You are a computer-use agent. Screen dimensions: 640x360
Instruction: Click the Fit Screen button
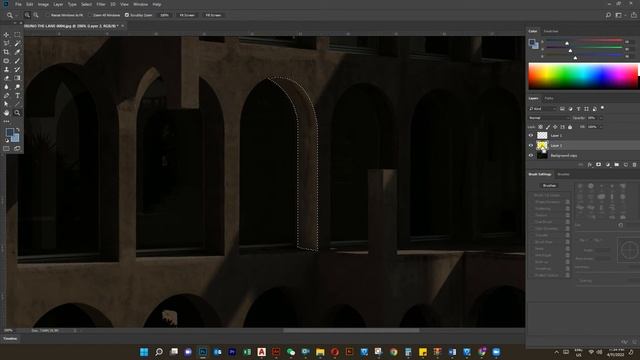(x=187, y=15)
